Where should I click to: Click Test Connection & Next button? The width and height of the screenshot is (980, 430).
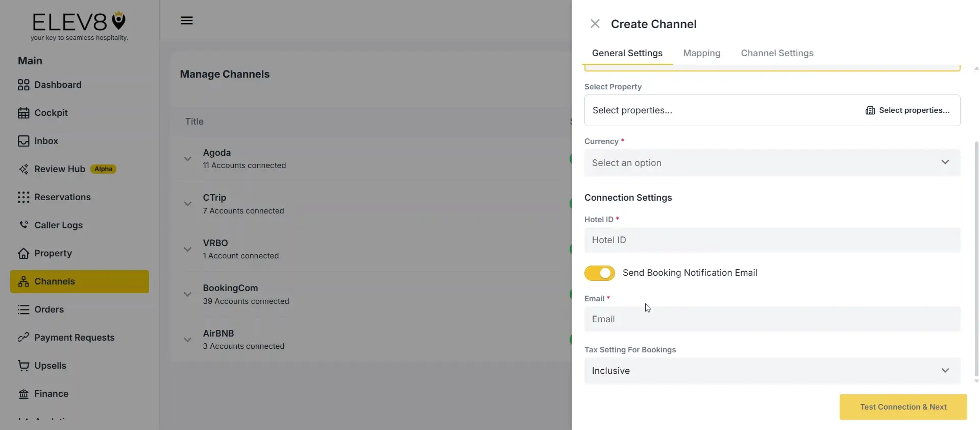tap(903, 407)
